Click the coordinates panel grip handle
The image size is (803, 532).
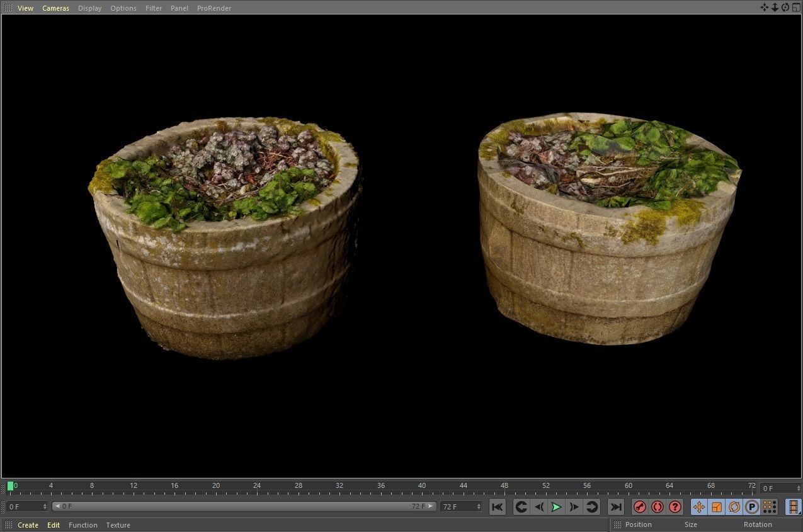tap(617, 524)
